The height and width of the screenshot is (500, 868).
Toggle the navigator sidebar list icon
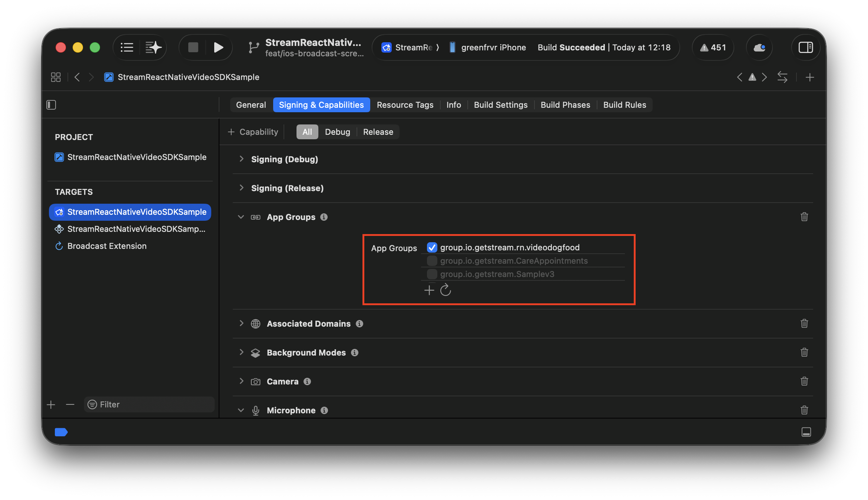(x=127, y=47)
